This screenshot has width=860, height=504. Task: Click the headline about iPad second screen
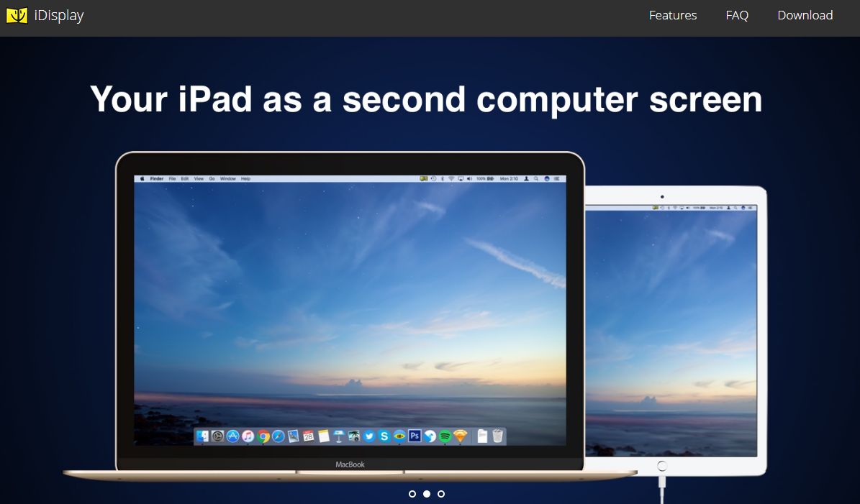426,99
